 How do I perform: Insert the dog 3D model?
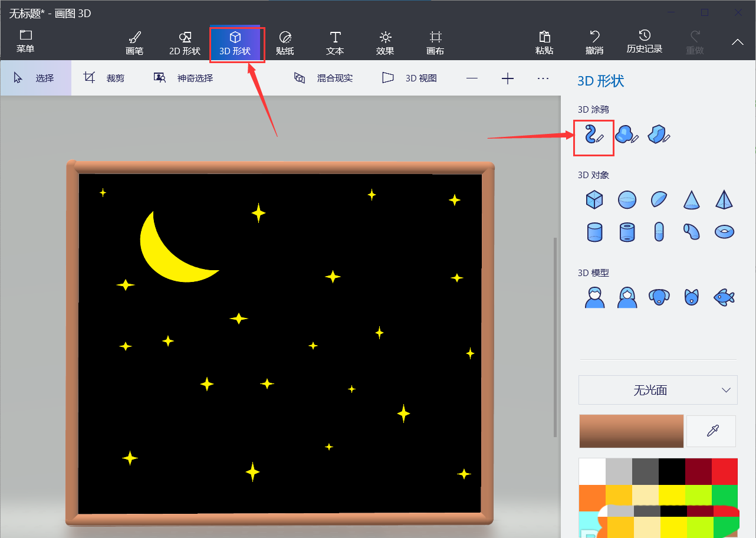pyautogui.click(x=659, y=297)
